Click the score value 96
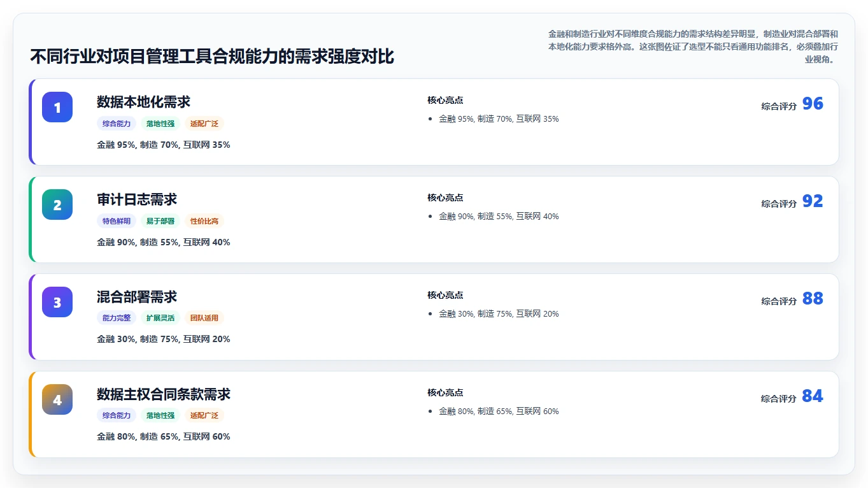The image size is (868, 488). (813, 104)
